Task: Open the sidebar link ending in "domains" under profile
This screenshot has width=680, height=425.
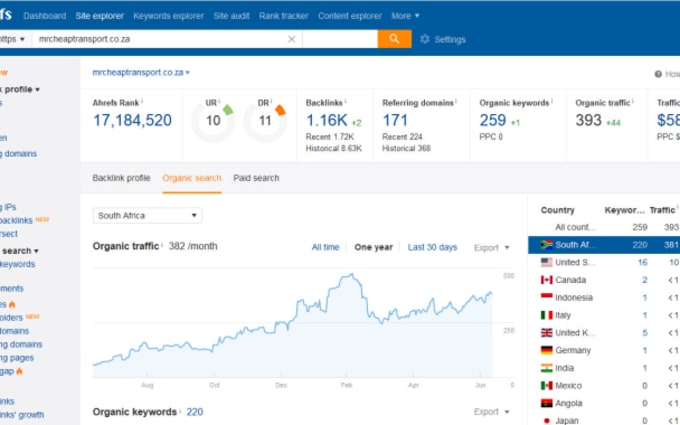Action: click(18, 154)
